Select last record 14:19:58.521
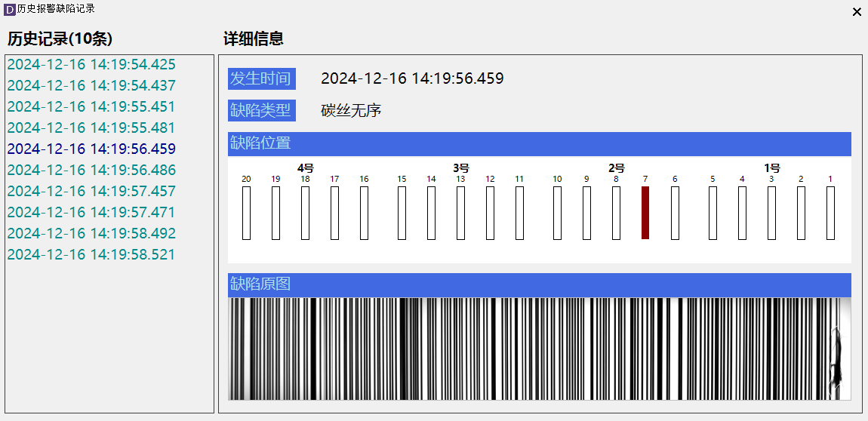868x421 pixels. point(91,255)
